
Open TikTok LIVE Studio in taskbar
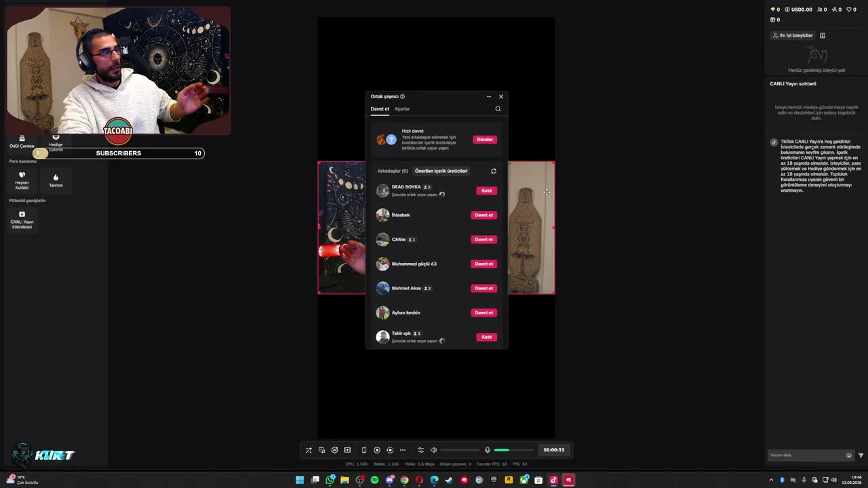point(553,480)
